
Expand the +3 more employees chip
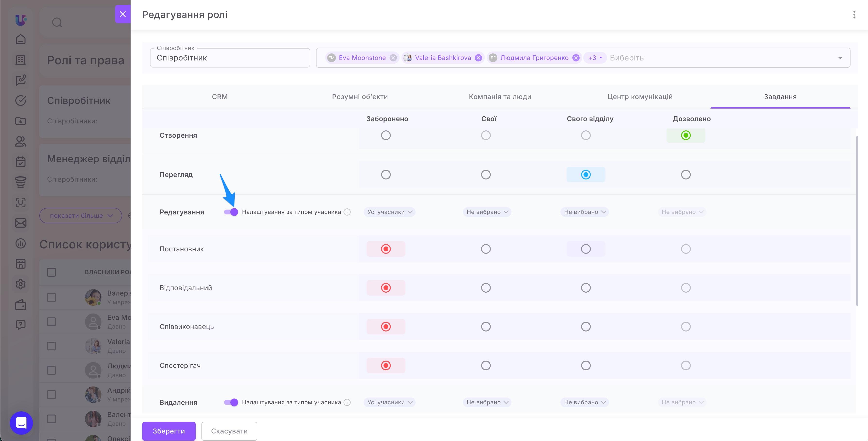tap(595, 58)
